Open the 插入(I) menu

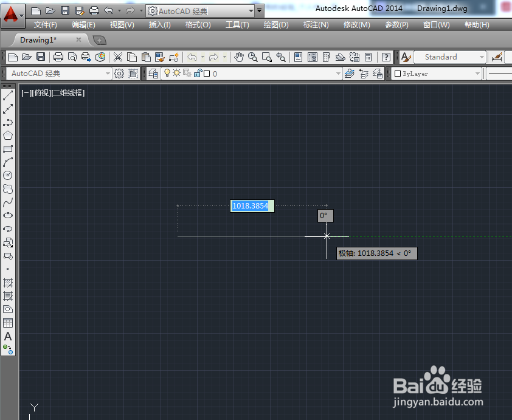(x=160, y=25)
